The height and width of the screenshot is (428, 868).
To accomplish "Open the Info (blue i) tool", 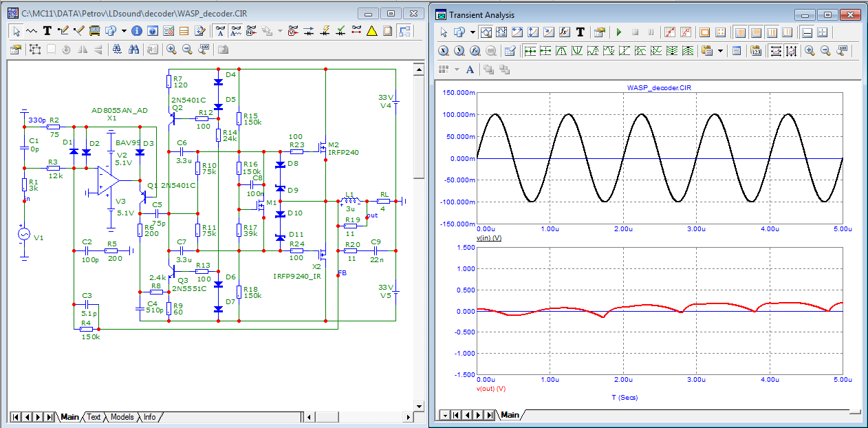I will [136, 30].
